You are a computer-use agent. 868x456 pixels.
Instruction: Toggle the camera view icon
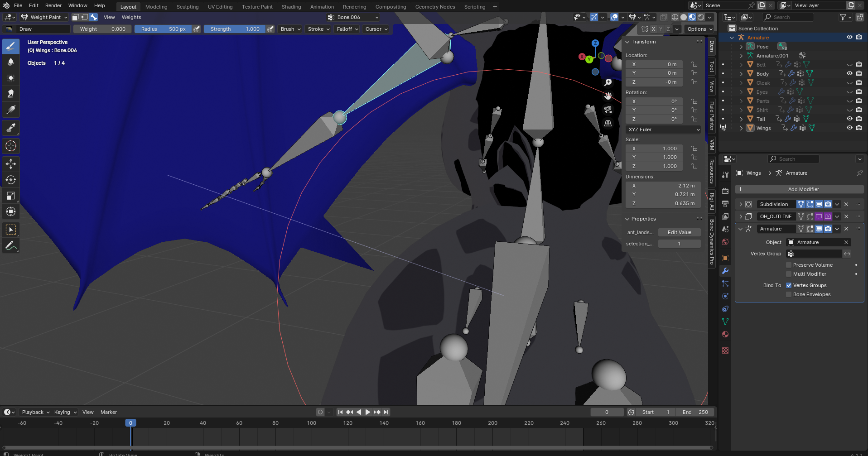pos(608,110)
